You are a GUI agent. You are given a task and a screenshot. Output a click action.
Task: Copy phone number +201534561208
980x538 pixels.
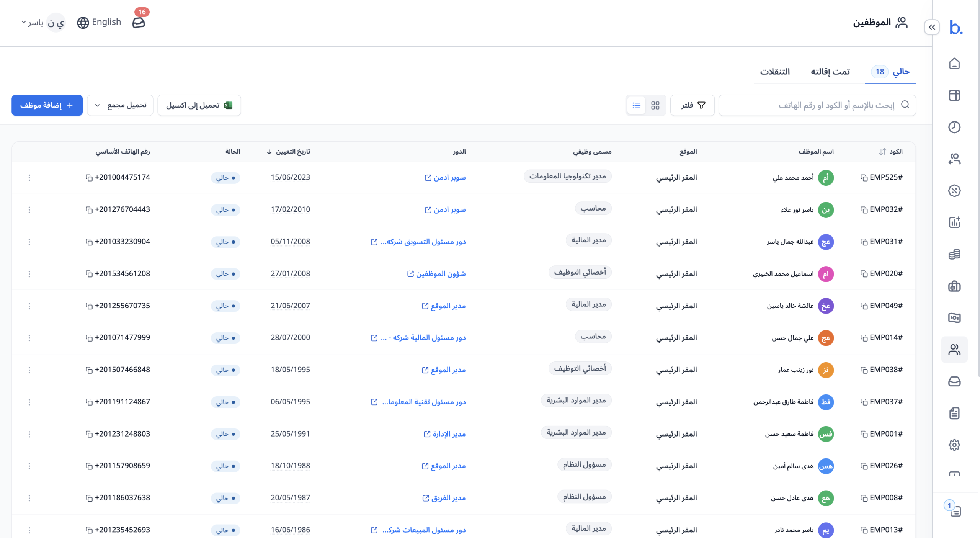89,274
